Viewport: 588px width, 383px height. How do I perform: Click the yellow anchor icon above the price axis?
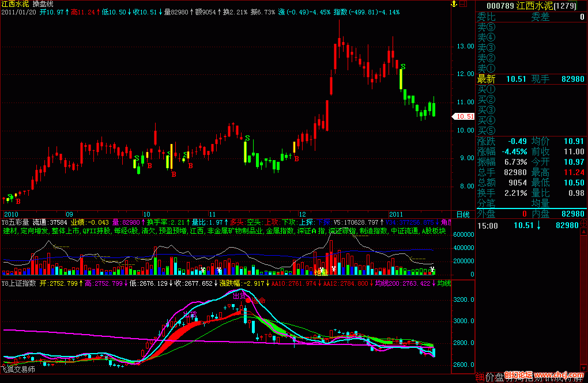(x=454, y=4)
